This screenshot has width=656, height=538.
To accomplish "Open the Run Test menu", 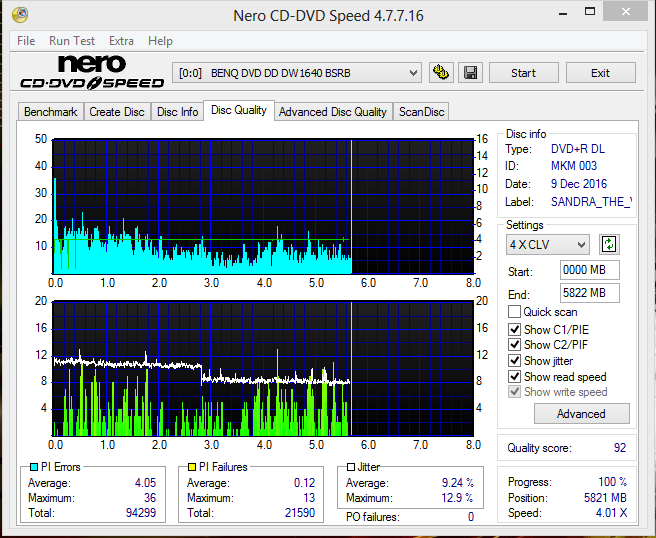I will coord(72,41).
